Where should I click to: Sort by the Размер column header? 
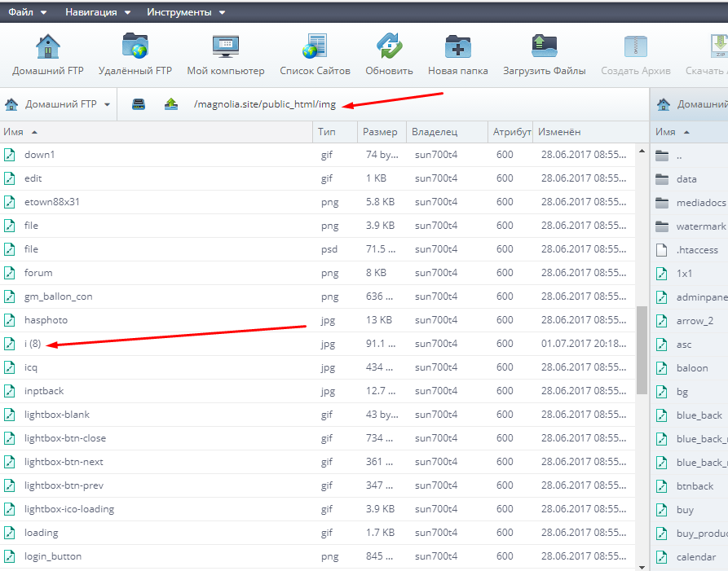[380, 131]
